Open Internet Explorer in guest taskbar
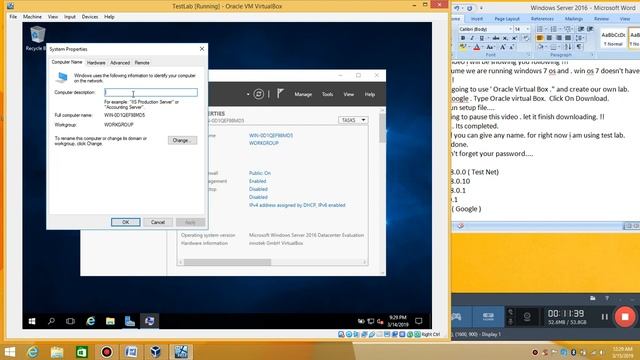Viewport: 640px width, 360px height. [x=90, y=321]
